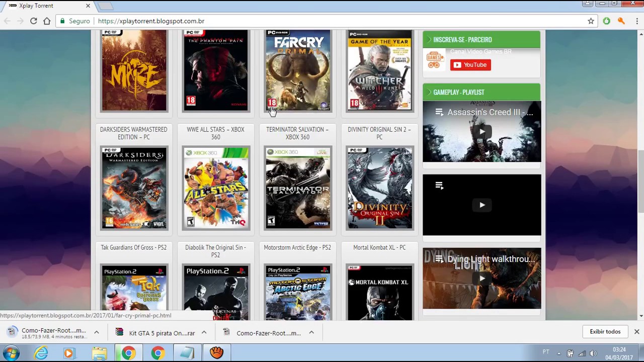Open a new tab beside Xplay Torrent
644x362 pixels.
[x=106, y=6]
